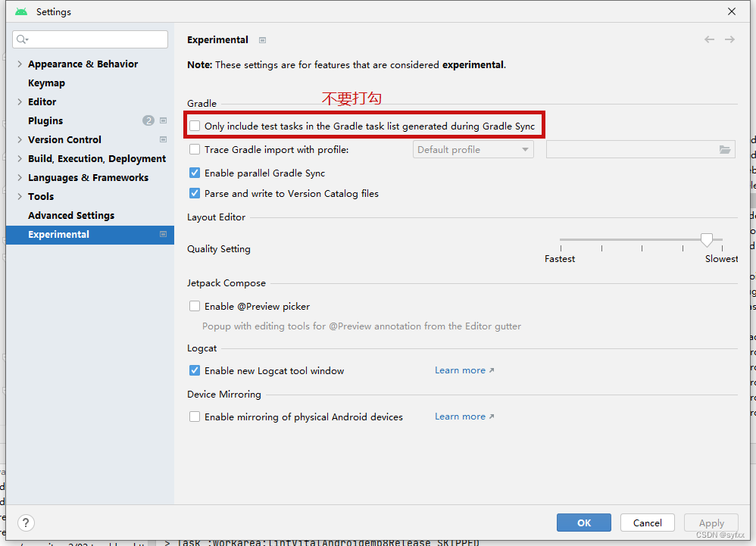Viewport: 756px width, 546px height.
Task: Click the external link arrow beside Device Mirroring Learn more
Action: click(x=492, y=417)
